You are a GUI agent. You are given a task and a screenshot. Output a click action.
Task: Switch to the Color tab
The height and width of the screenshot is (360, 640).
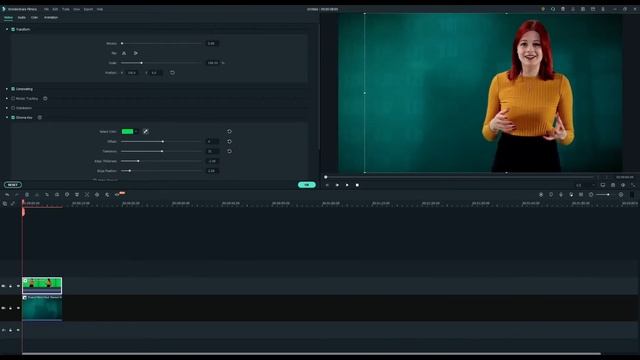coord(34,18)
